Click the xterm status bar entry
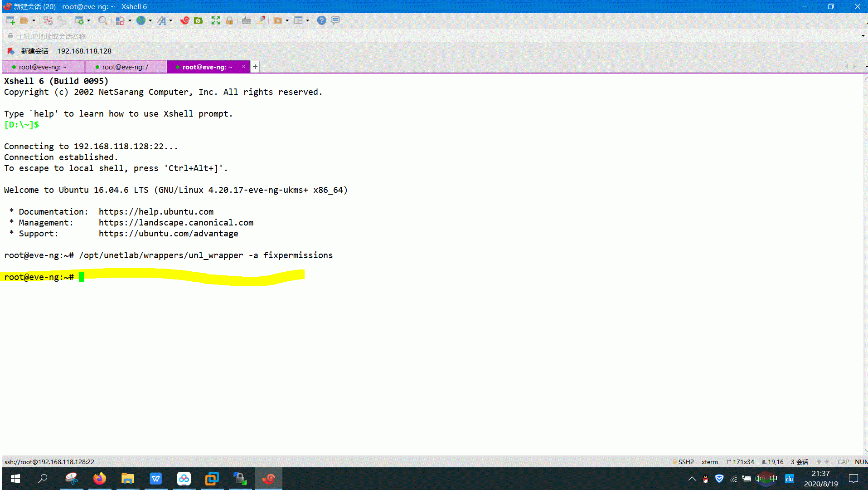 (x=709, y=462)
